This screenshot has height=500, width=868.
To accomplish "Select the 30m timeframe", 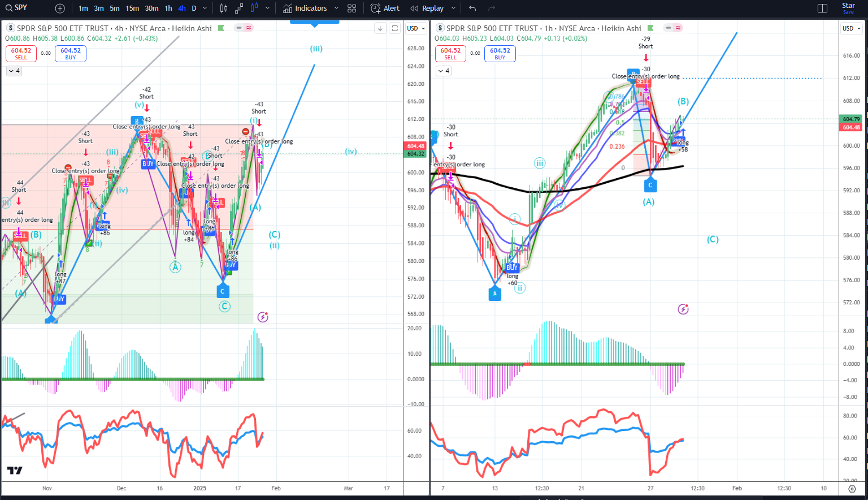I will pyautogui.click(x=151, y=8).
